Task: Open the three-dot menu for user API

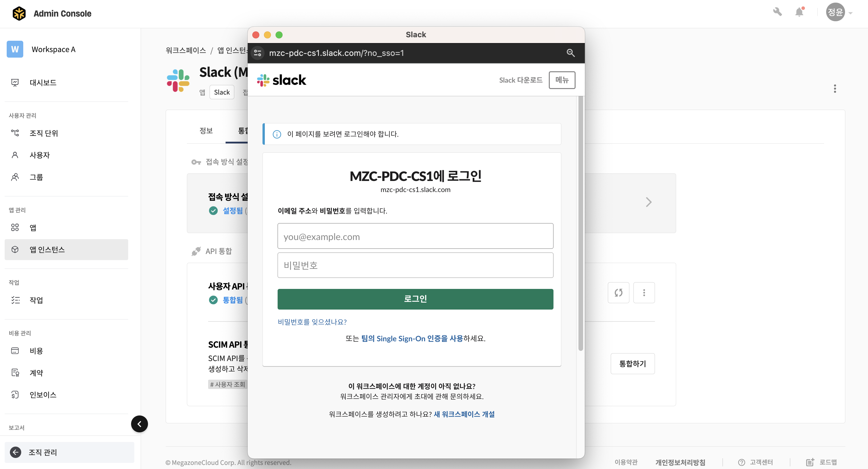Action: (644, 293)
